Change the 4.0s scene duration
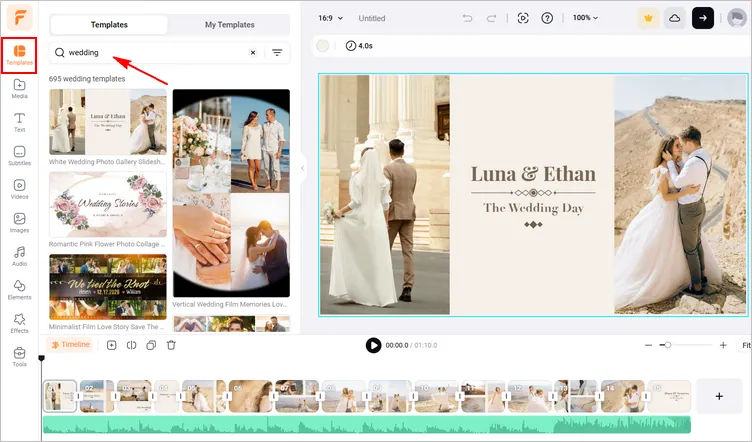The width and height of the screenshot is (752, 442). [x=359, y=46]
